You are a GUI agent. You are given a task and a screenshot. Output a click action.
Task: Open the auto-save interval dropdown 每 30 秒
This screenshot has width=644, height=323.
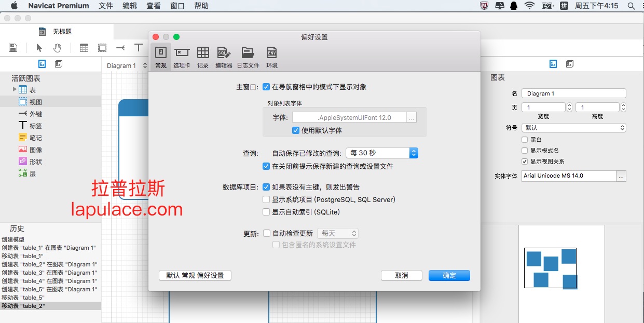[382, 153]
